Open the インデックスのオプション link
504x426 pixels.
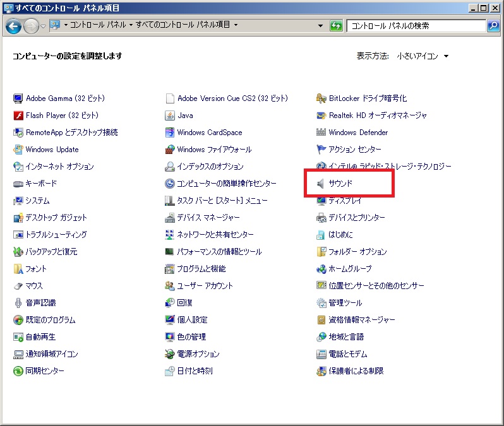tap(210, 167)
